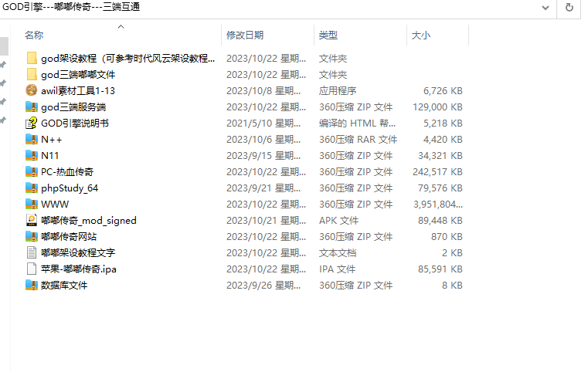
Task: Click the address bar path GOD引擎---嘟嘟传奇---三端互通
Action: [x=71, y=7]
